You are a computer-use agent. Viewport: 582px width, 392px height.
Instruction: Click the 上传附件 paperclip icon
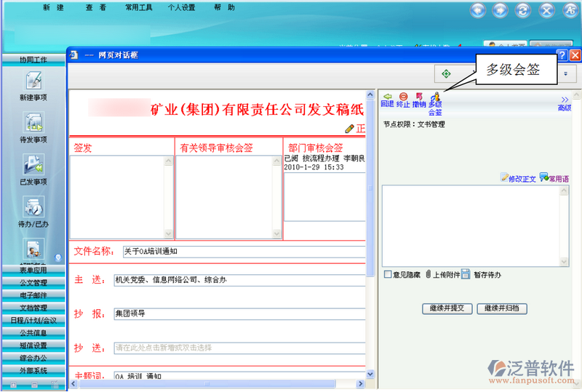[x=428, y=274]
